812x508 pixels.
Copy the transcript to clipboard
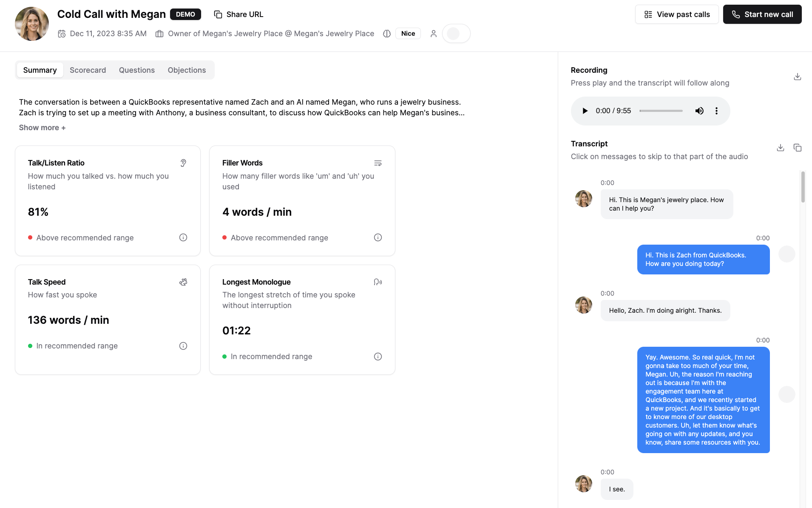pyautogui.click(x=797, y=148)
